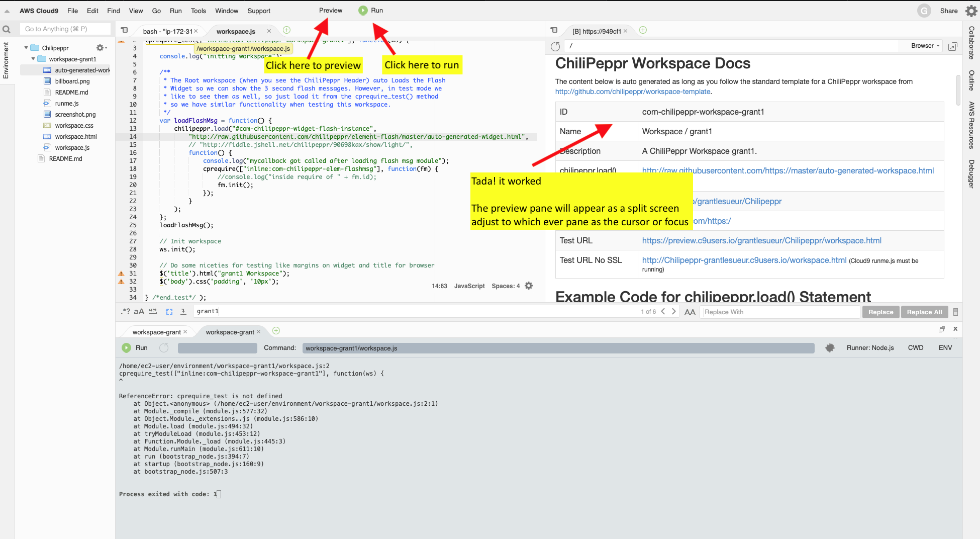980x539 pixels.
Task: Click the warning icon on line 32
Action: (121, 282)
